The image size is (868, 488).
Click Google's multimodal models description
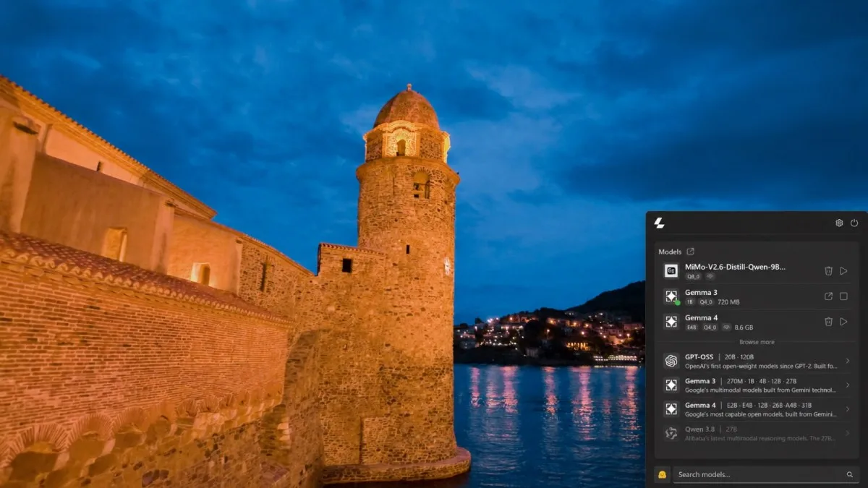[761, 390]
